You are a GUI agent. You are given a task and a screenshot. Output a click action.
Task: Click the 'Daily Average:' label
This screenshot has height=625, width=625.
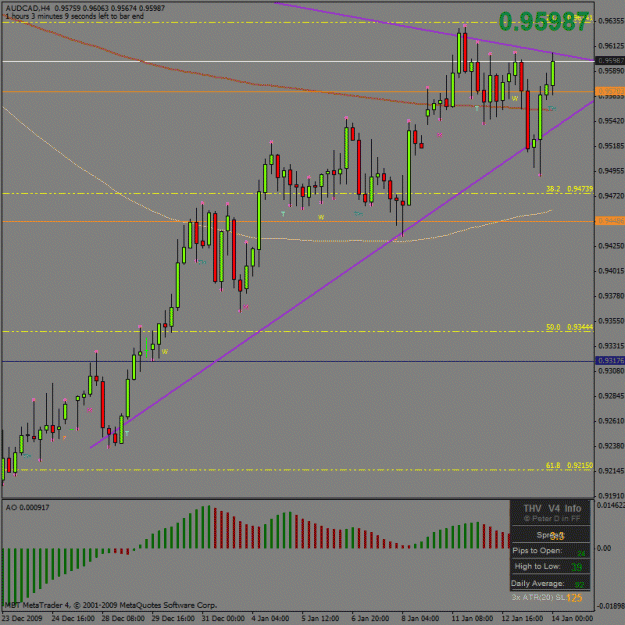pos(538,584)
